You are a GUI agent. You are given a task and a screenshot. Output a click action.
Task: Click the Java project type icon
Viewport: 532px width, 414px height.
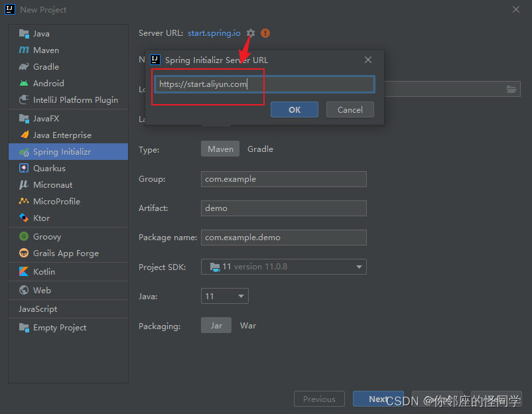click(24, 34)
